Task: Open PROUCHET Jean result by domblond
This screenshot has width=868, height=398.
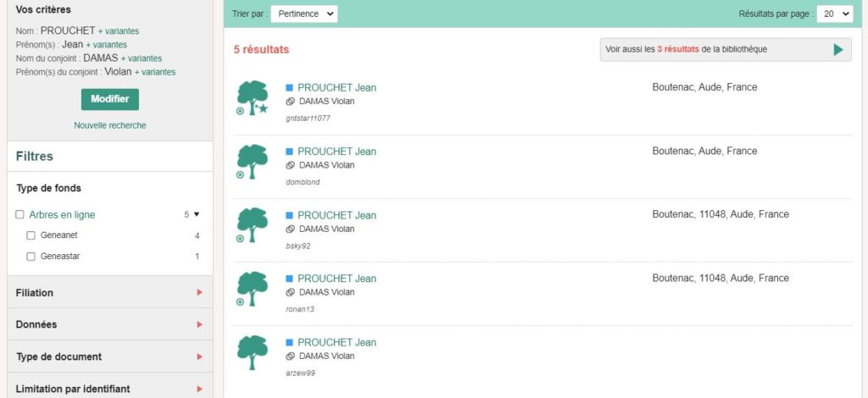Action: click(337, 152)
